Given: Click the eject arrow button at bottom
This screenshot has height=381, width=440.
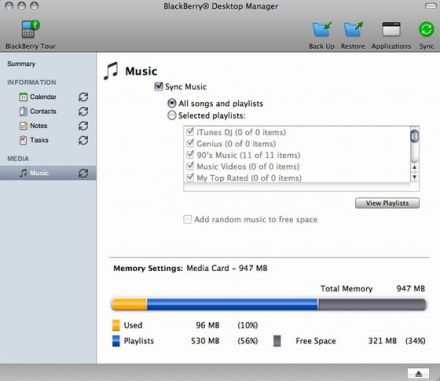Looking at the screenshot, I should (x=419, y=374).
